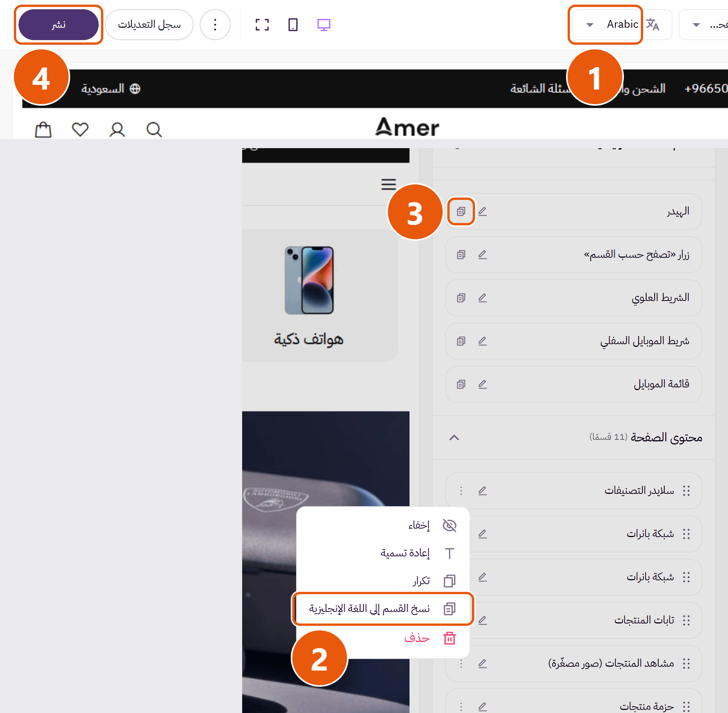Grab drag handle of second شبكة بانرات

coord(686,577)
